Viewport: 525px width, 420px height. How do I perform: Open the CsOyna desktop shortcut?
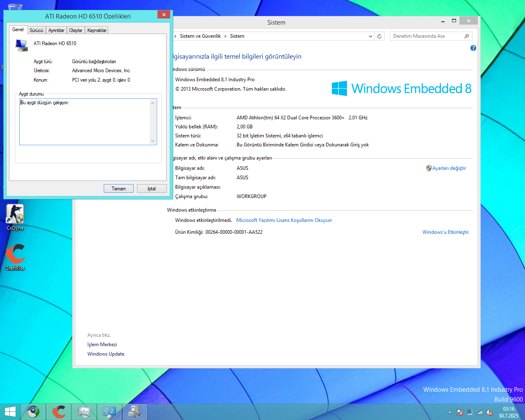[x=15, y=217]
